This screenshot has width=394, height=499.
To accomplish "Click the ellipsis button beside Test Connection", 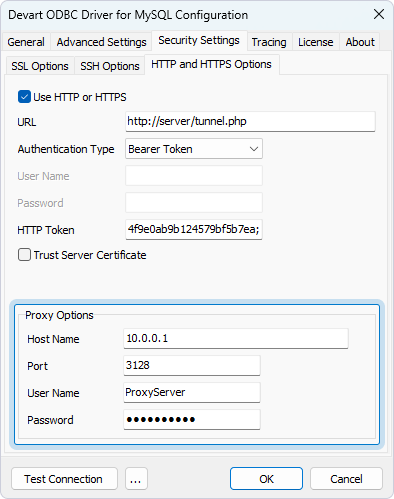I will (136, 479).
